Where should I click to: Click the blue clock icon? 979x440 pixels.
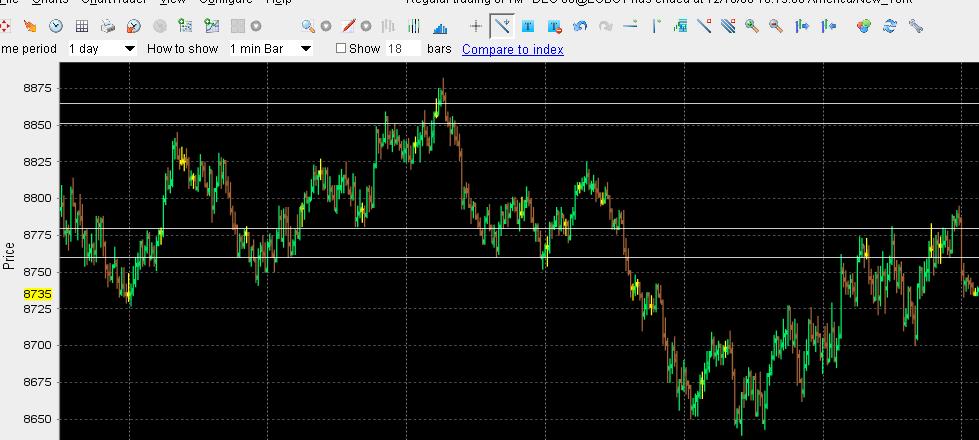[x=56, y=26]
